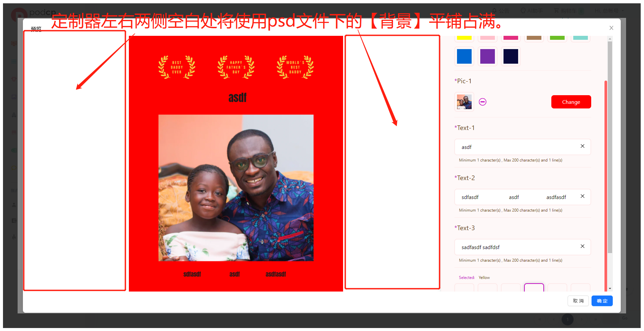The image size is (644, 331).
Task: Click the father-daughter photo in the preview
Action: tap(236, 188)
